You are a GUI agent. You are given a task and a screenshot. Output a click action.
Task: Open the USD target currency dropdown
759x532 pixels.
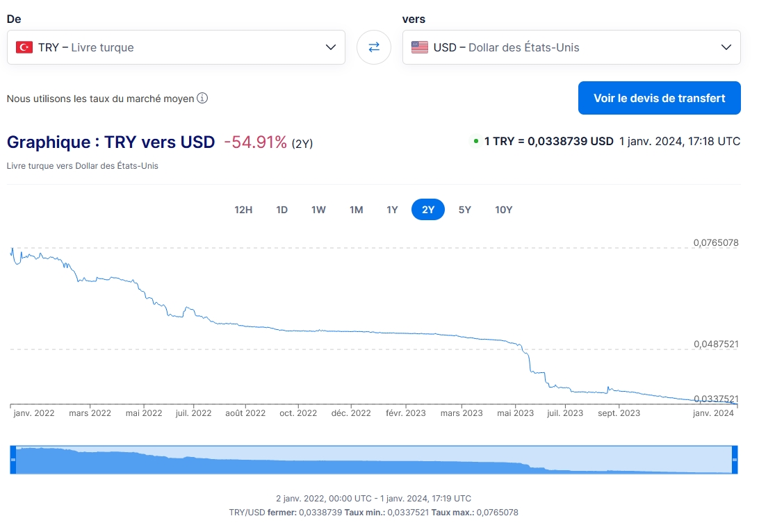[x=571, y=48]
